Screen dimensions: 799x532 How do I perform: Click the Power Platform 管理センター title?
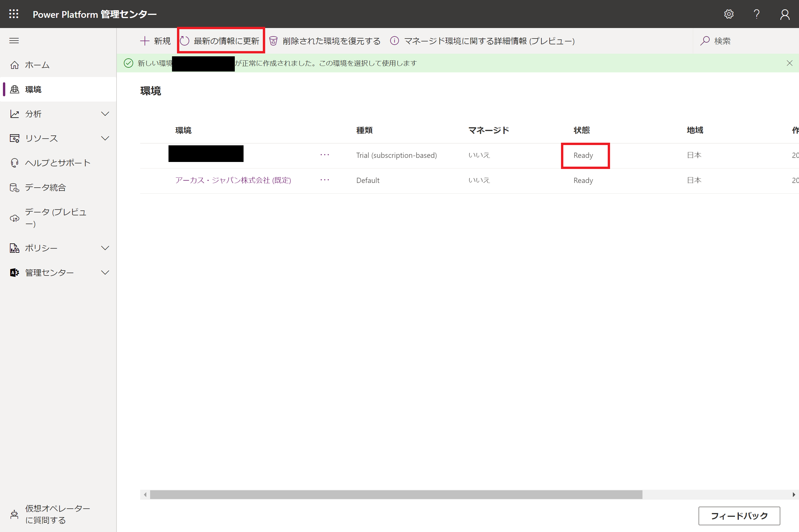[x=95, y=14]
